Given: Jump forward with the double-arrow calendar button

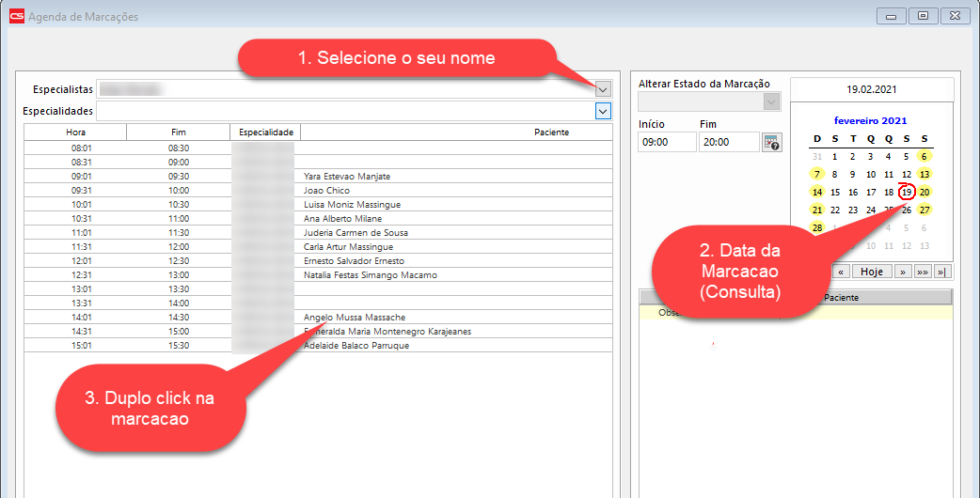Looking at the screenshot, I should tap(922, 272).
